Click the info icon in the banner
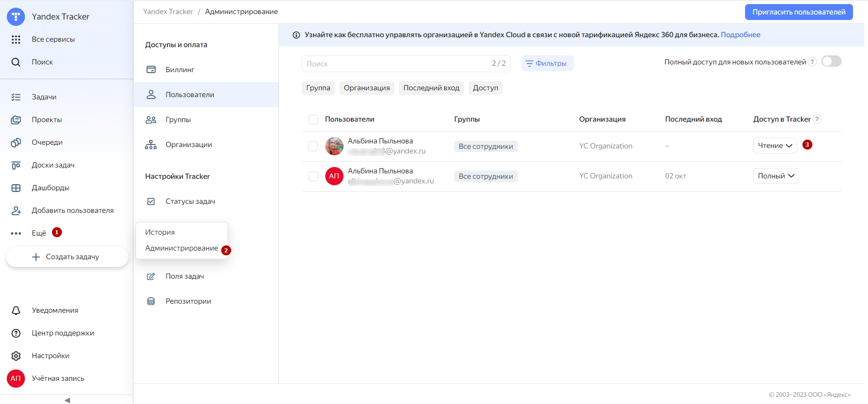 (x=296, y=35)
